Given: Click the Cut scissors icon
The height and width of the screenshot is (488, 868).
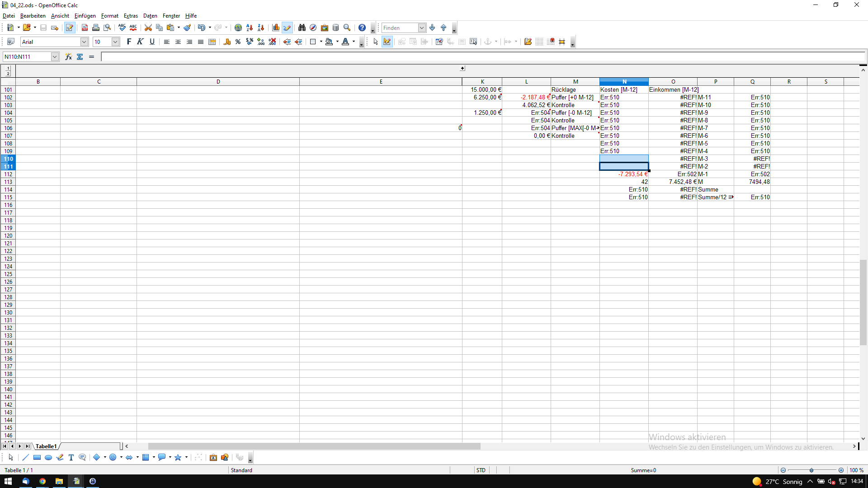Looking at the screenshot, I should 148,28.
